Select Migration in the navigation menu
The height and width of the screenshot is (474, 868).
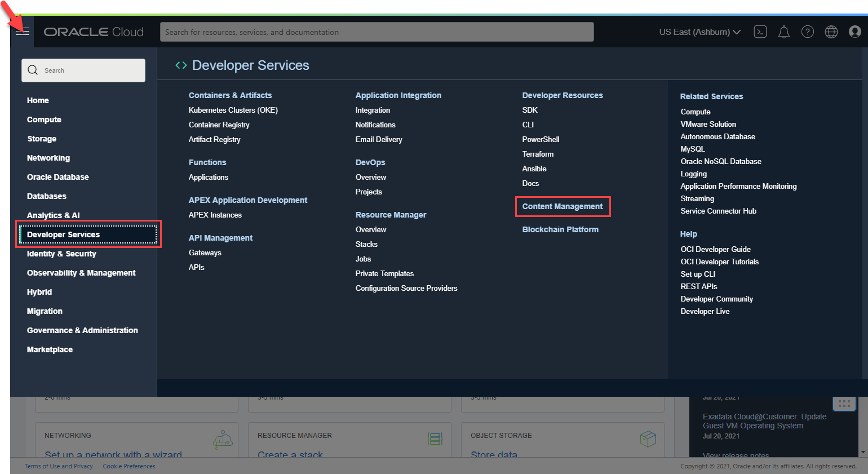coord(45,311)
